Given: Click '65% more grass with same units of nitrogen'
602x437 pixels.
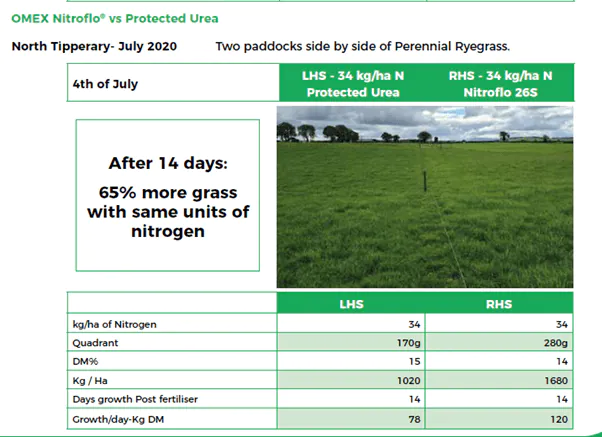Looking at the screenshot, I should pyautogui.click(x=168, y=212).
